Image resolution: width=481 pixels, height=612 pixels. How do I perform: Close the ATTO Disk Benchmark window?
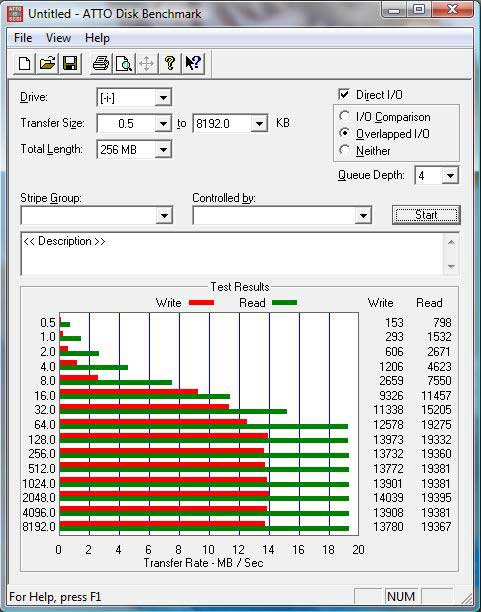tap(452, 10)
